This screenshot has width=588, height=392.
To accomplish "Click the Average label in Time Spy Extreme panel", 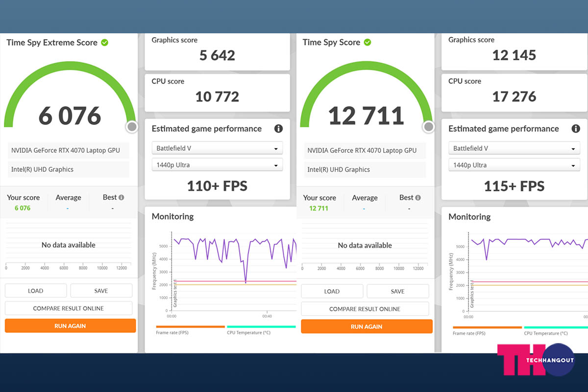I will click(68, 198).
